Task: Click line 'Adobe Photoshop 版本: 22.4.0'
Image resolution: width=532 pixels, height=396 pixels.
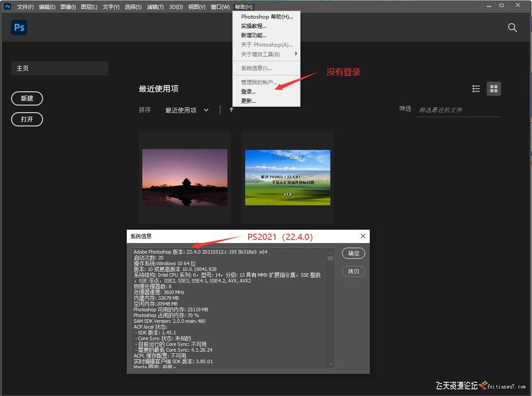Action: [200, 252]
